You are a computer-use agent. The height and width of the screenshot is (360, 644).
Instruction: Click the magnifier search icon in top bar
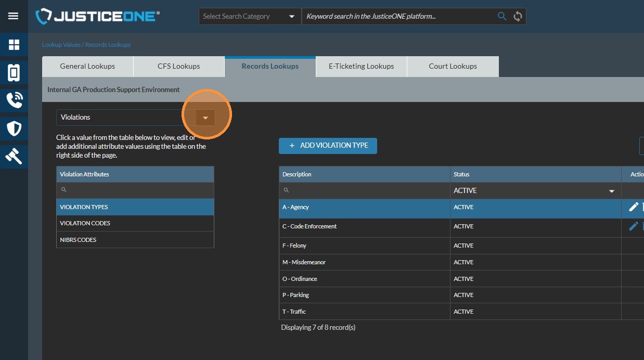point(502,16)
